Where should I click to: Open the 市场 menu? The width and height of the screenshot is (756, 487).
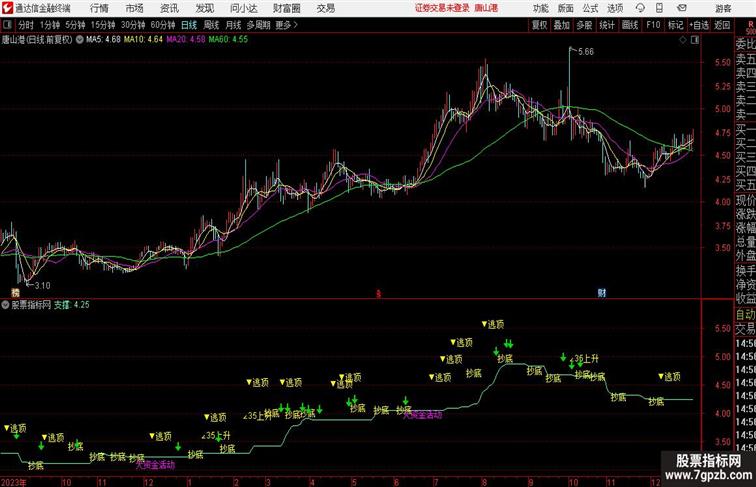135,8
